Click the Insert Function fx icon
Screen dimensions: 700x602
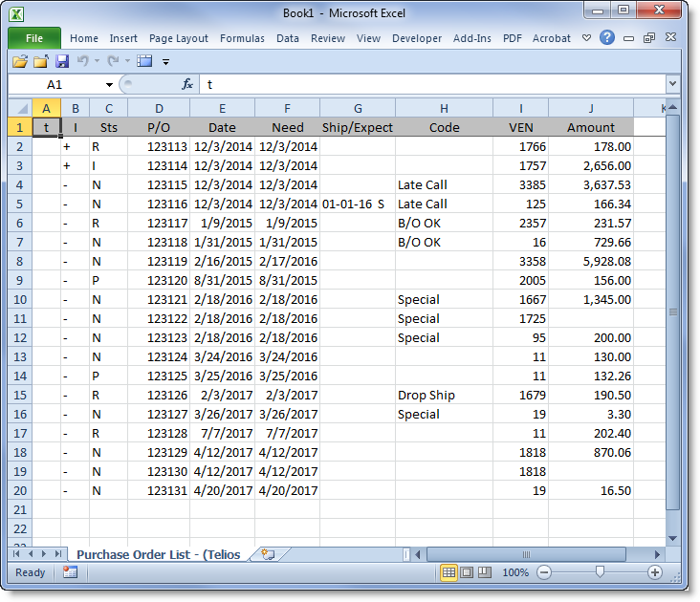187,84
